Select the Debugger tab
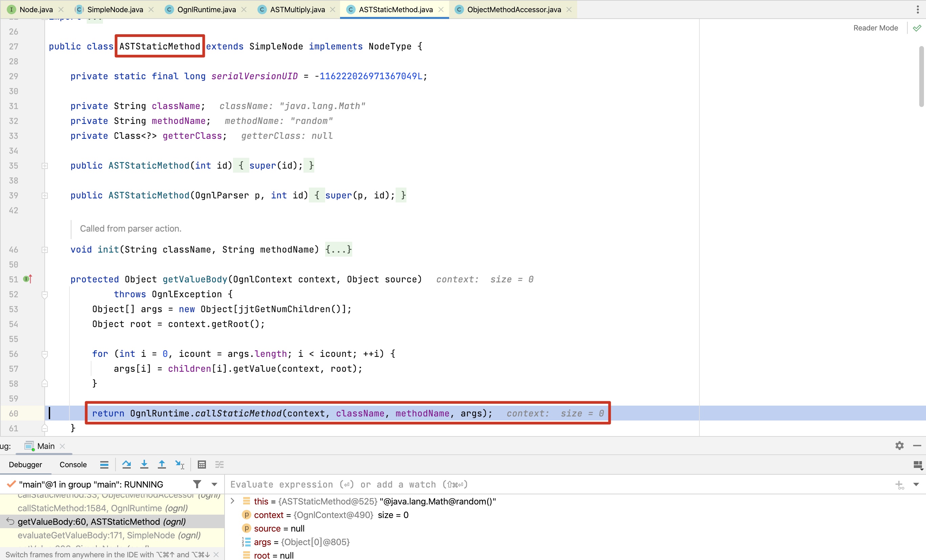The image size is (926, 560). pos(25,465)
